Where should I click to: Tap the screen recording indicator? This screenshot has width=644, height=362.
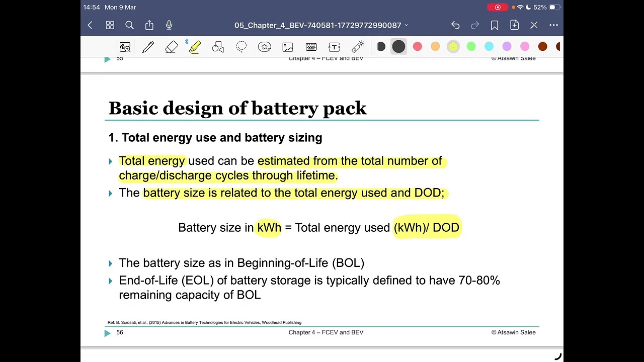[x=498, y=7]
